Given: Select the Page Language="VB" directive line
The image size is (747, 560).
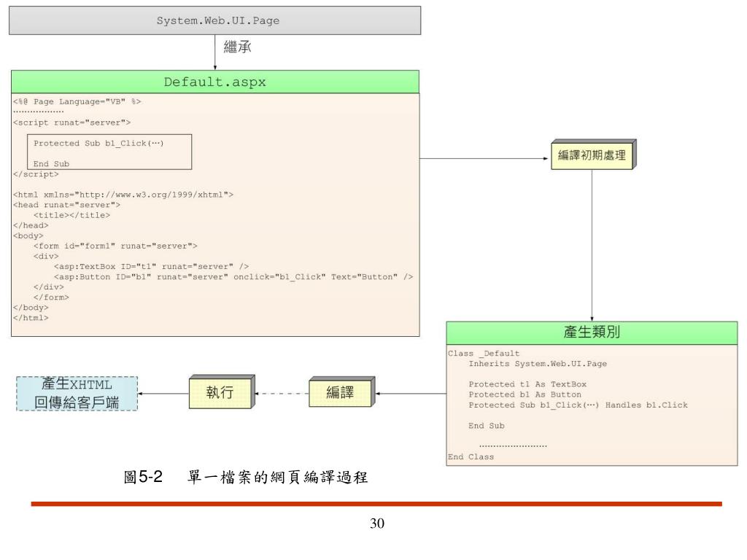Looking at the screenshot, I should coord(77,101).
